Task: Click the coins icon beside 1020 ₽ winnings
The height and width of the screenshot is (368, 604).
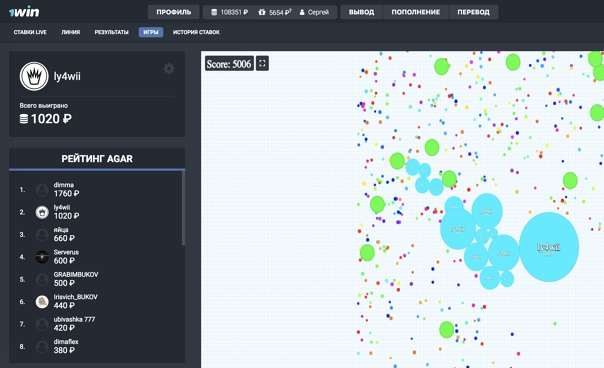Action: tap(24, 119)
